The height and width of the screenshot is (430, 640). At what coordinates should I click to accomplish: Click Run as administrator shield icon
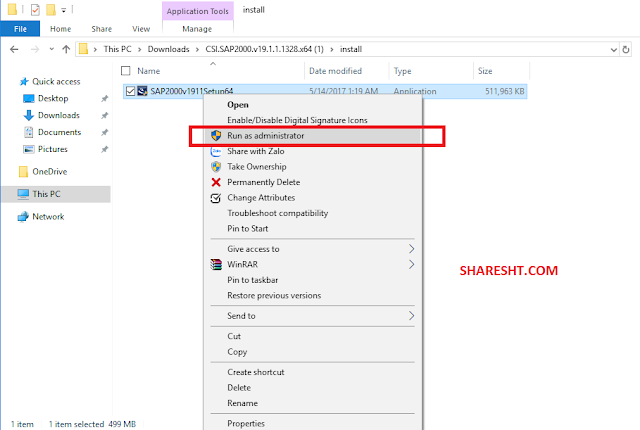point(216,135)
